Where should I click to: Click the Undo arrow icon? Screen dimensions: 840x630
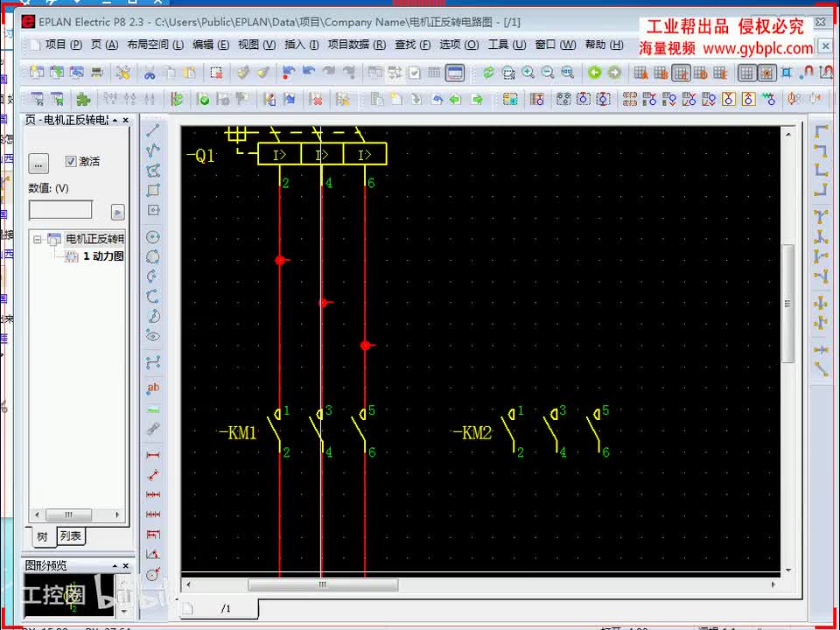pyautogui.click(x=309, y=73)
